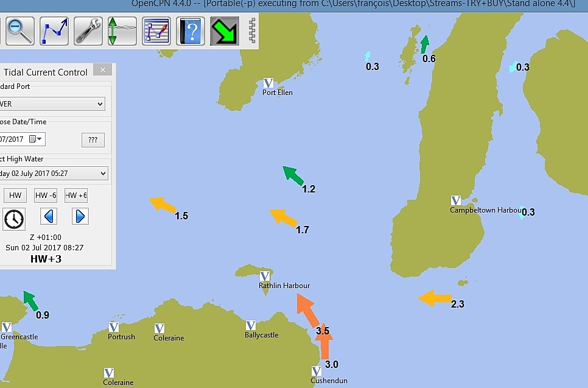Toggle the tide display tool icon
588x388 pixels.
[x=122, y=31]
